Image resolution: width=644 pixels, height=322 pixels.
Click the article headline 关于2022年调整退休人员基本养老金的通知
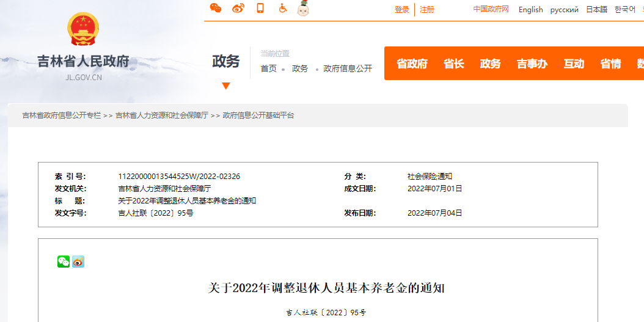click(x=326, y=288)
